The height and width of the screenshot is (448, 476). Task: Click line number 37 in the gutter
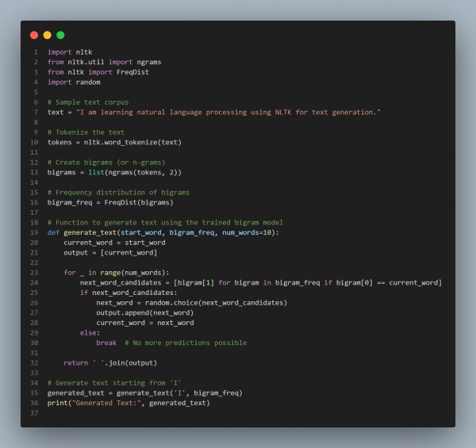34,413
